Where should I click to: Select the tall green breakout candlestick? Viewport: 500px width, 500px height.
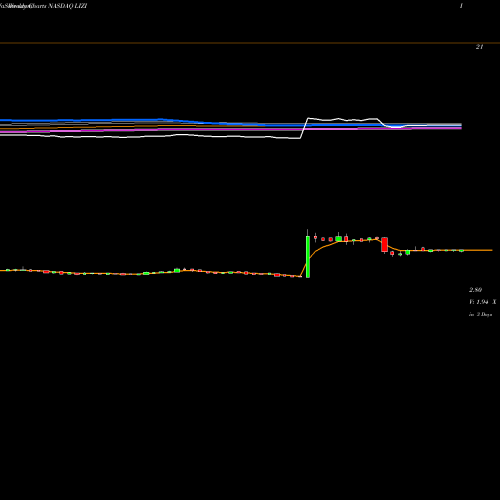pos(308,256)
